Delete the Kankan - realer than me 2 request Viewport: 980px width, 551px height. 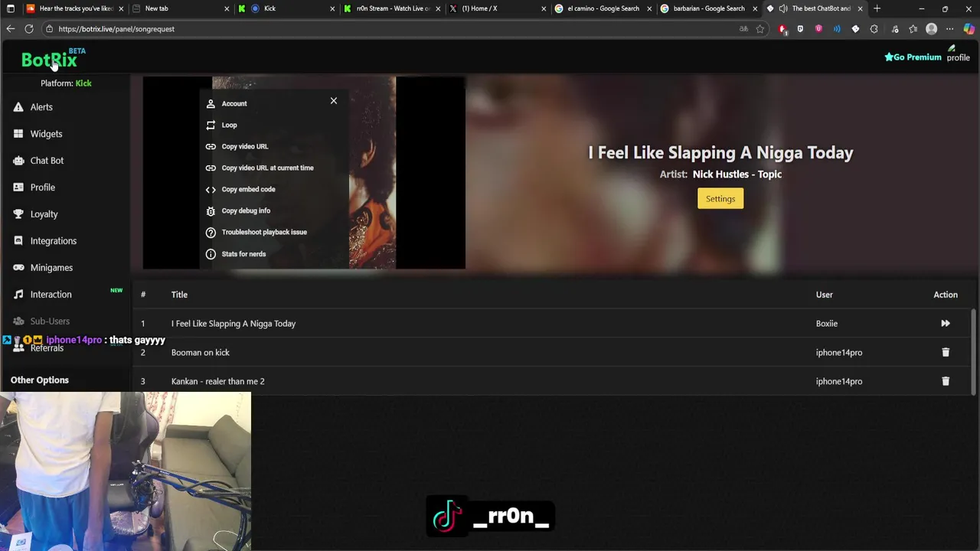pyautogui.click(x=946, y=381)
